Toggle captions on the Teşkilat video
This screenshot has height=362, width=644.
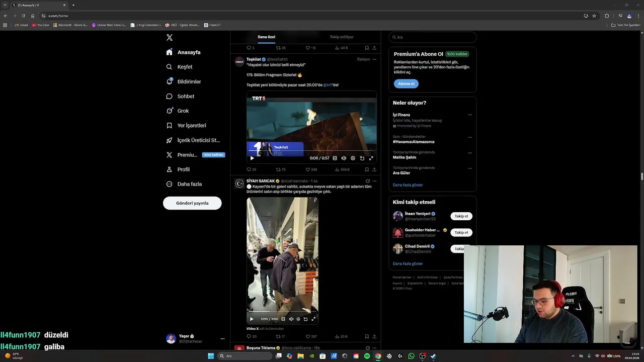(x=335, y=158)
